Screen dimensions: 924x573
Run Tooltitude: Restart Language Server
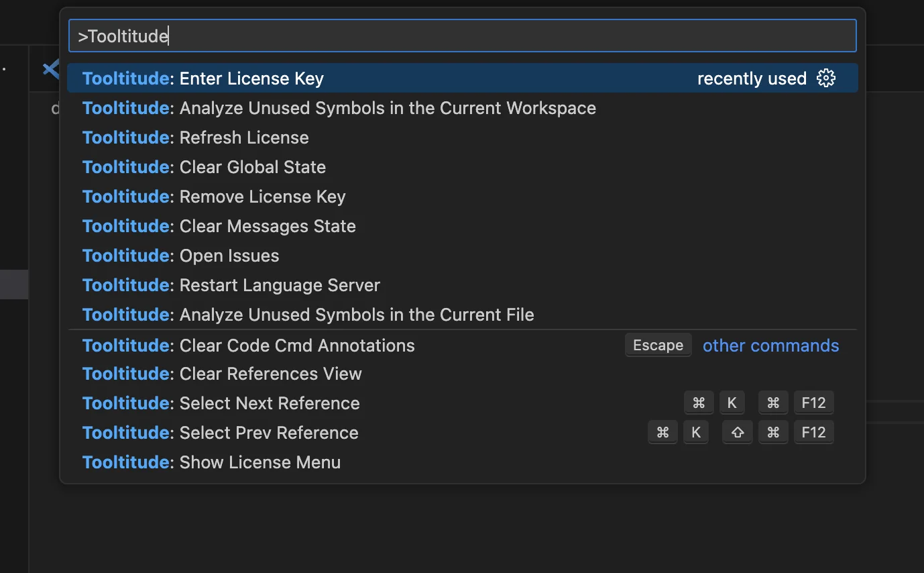[463, 285]
